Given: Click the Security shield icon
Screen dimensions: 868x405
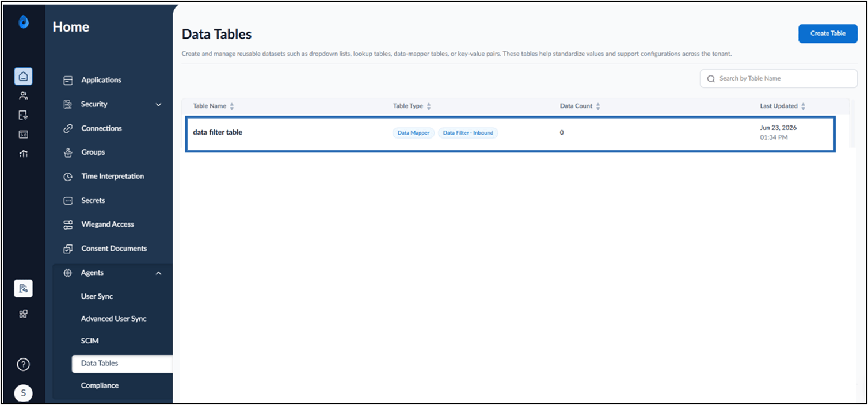Looking at the screenshot, I should 68,104.
